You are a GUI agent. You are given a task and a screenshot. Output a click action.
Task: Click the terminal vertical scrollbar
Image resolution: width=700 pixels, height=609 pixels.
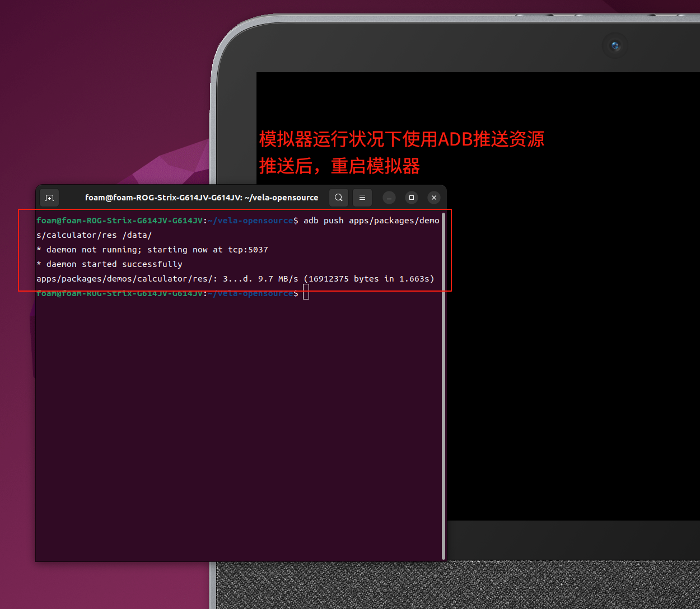point(444,385)
